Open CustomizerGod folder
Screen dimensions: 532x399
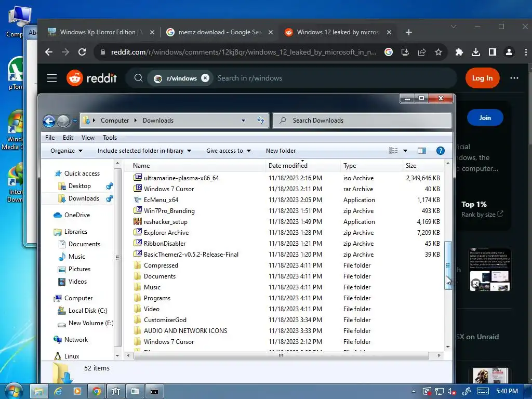click(x=165, y=320)
